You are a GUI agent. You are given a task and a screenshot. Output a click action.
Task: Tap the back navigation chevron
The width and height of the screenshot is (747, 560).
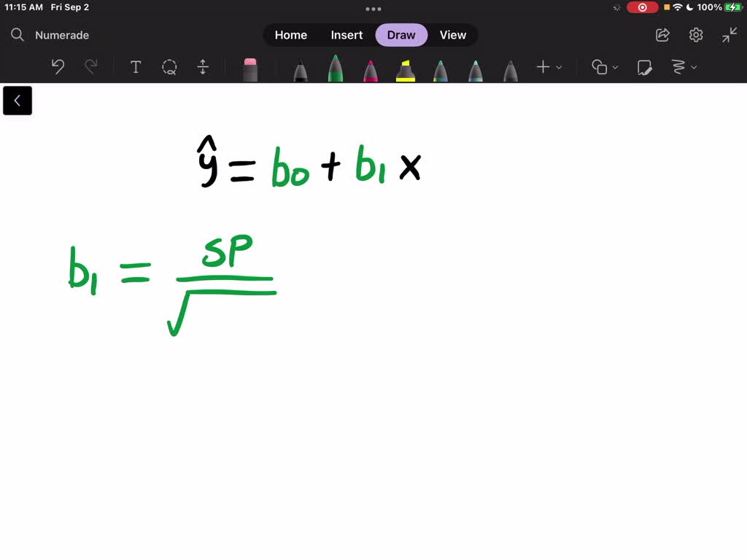point(18,101)
